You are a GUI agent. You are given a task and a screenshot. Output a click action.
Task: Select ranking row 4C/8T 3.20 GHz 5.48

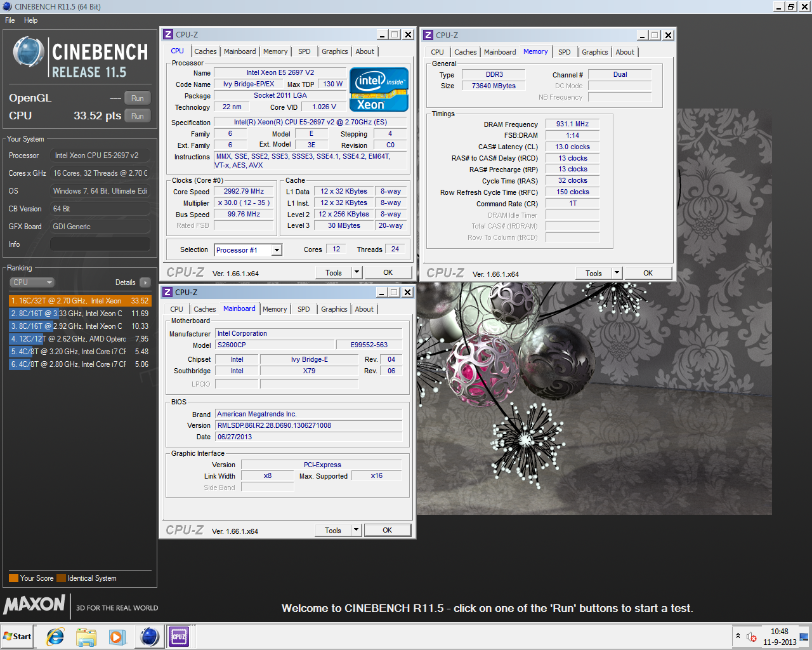80,352
